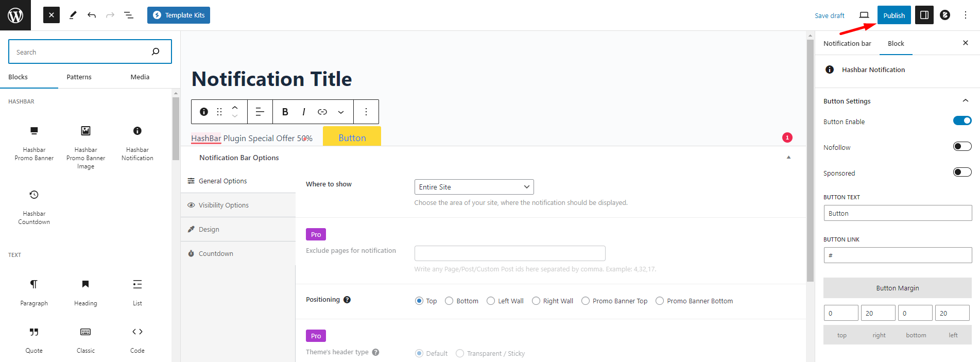
Task: Click the Save draft link
Action: pos(829,16)
